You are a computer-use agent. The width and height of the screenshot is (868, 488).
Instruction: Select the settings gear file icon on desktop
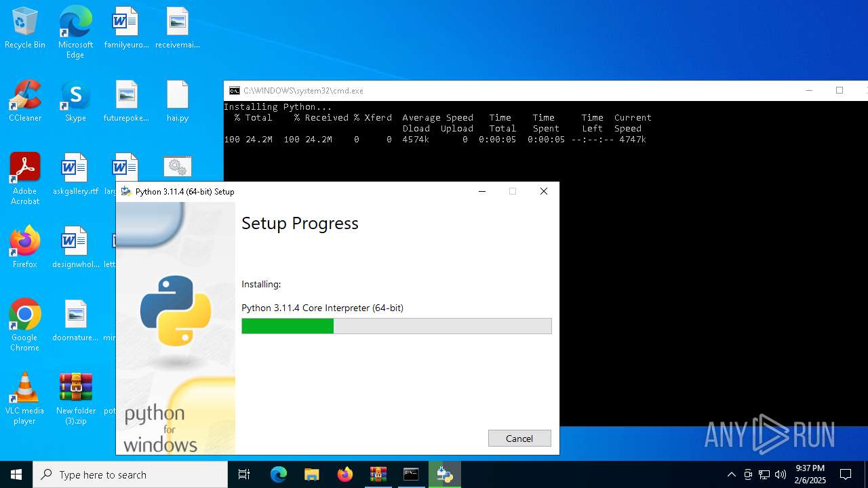(x=178, y=167)
